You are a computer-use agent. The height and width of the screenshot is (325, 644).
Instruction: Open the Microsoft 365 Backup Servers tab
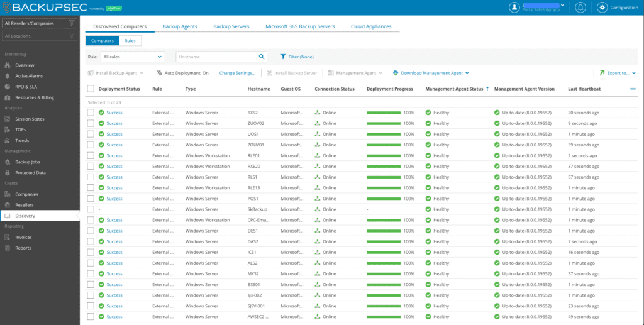click(299, 26)
